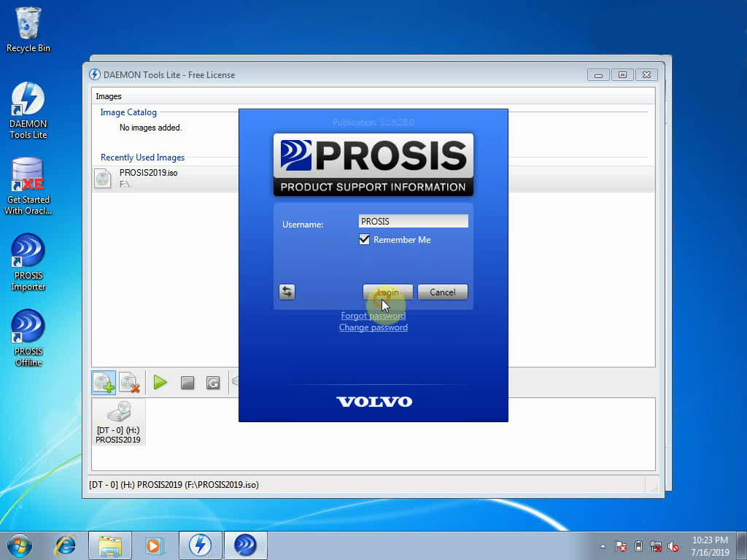
Task: Click the switch arrows icon in PROSIS login
Action: click(x=287, y=292)
